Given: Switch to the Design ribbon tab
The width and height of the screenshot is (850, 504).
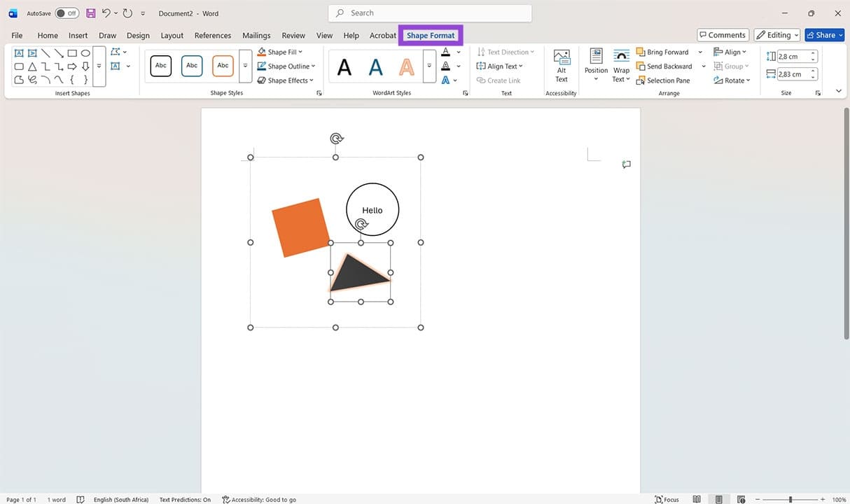Looking at the screenshot, I should click(138, 35).
